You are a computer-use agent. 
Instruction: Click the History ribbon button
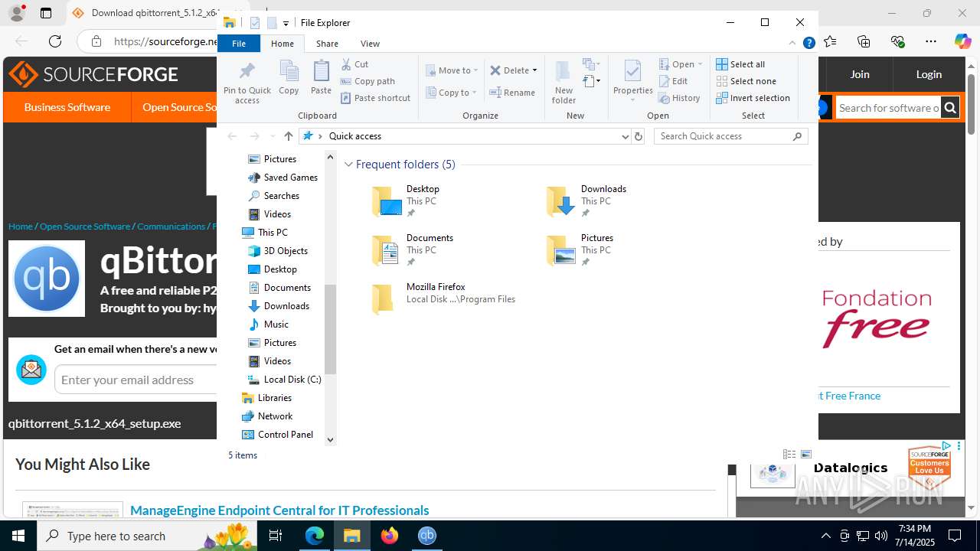click(679, 98)
